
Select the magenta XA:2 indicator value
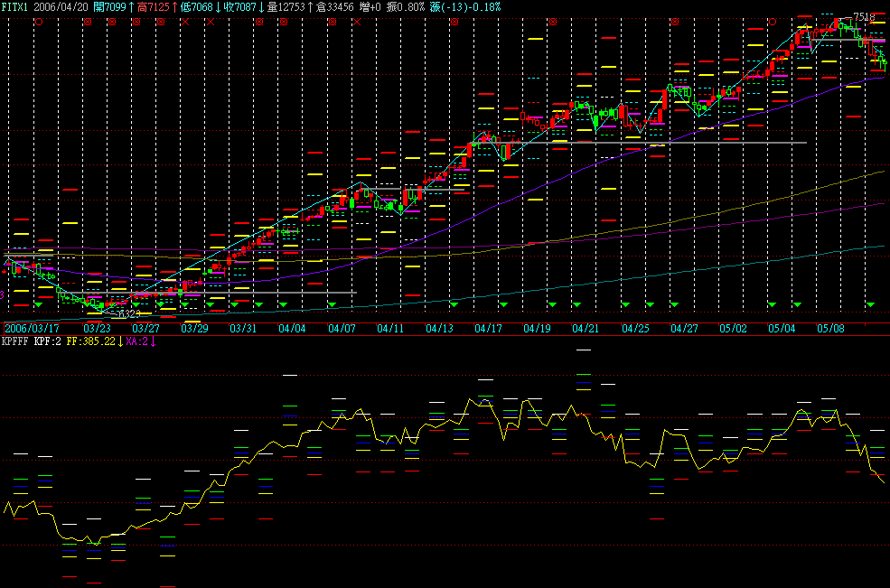[x=136, y=341]
